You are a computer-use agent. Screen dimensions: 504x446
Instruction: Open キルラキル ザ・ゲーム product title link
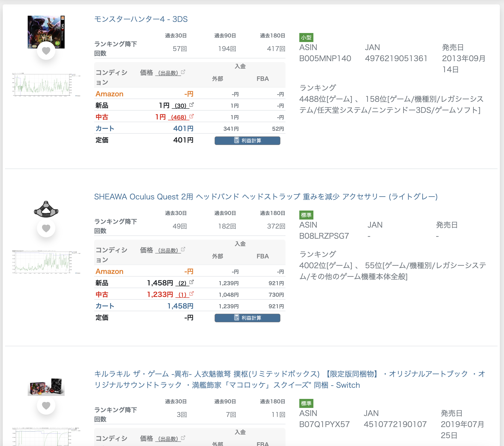pos(289,379)
